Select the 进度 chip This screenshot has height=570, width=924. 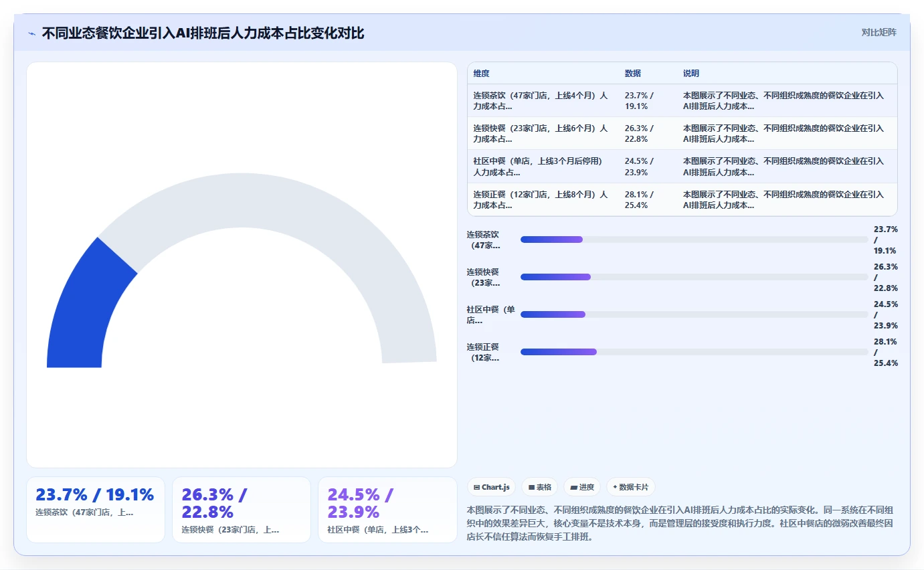[x=583, y=487]
